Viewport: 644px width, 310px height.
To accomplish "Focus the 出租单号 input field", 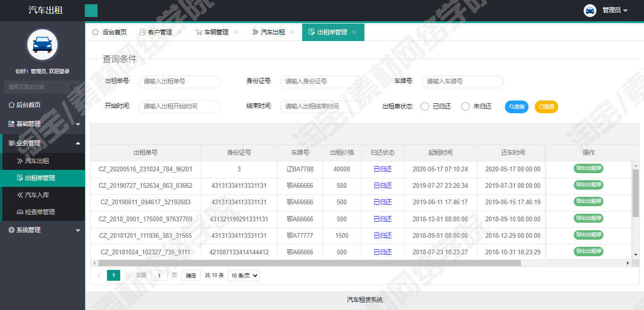I will click(x=179, y=82).
